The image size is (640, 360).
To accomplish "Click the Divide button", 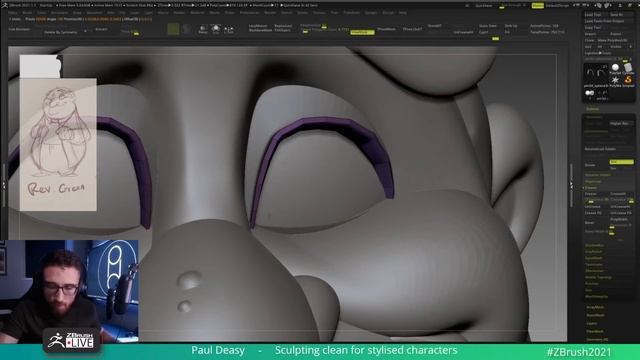I will pos(590,165).
